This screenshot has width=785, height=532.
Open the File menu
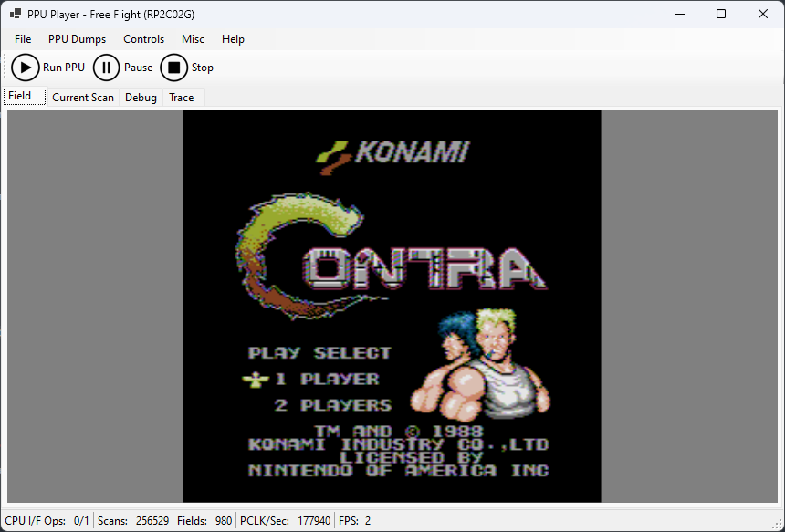[x=23, y=39]
